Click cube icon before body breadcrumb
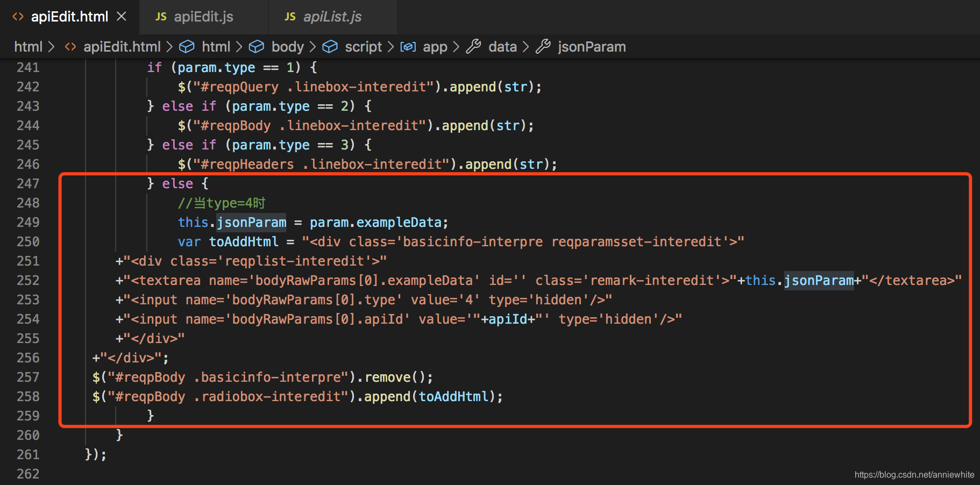This screenshot has height=485, width=980. click(x=257, y=47)
